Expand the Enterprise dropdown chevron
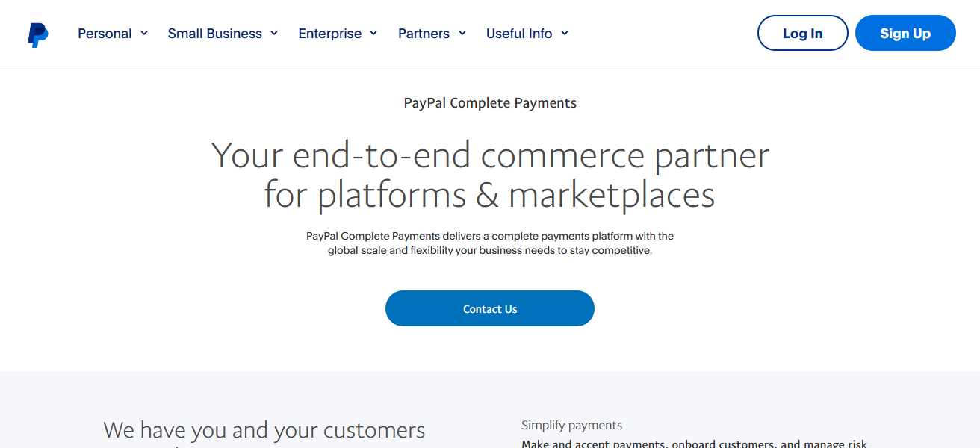980x448 pixels. click(x=374, y=33)
